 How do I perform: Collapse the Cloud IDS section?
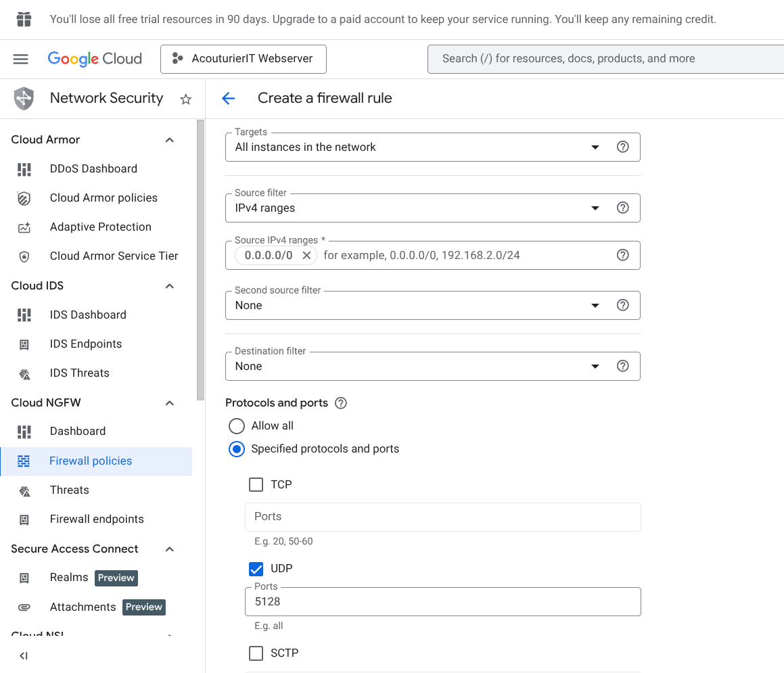[169, 285]
